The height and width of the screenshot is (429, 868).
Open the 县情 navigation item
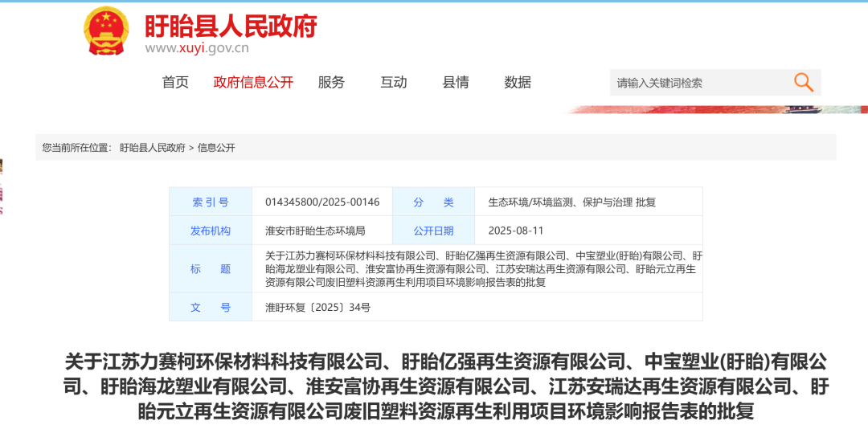(456, 82)
